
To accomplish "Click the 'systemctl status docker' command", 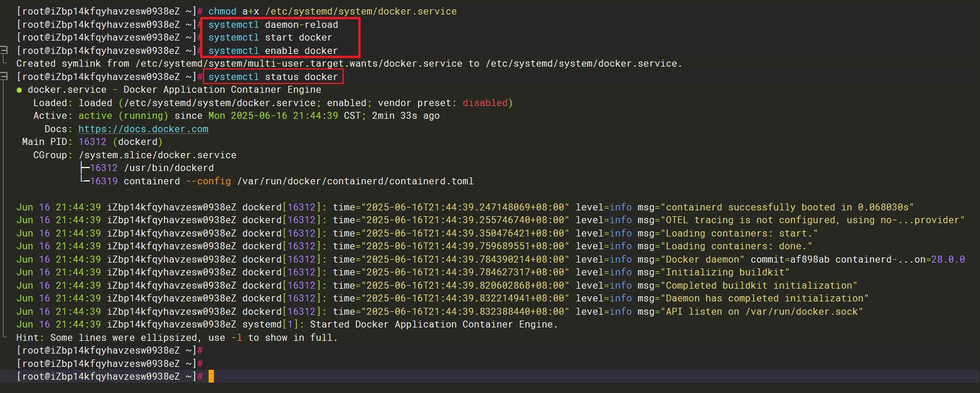I will coord(273,77).
